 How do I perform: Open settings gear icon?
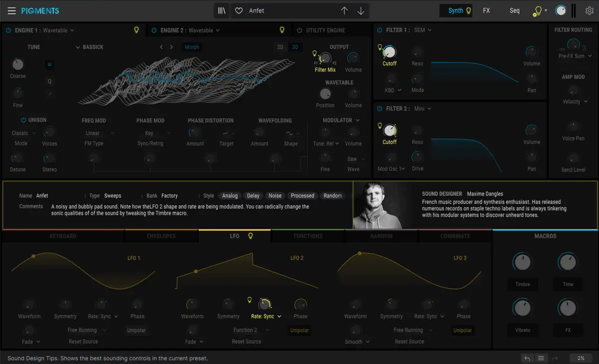(589, 10)
